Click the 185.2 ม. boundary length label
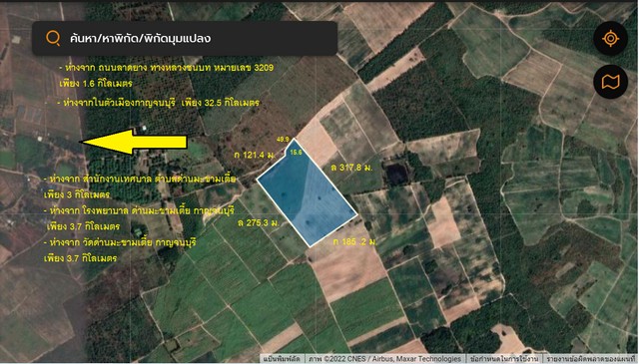The height and width of the screenshot is (364, 639). point(355,242)
